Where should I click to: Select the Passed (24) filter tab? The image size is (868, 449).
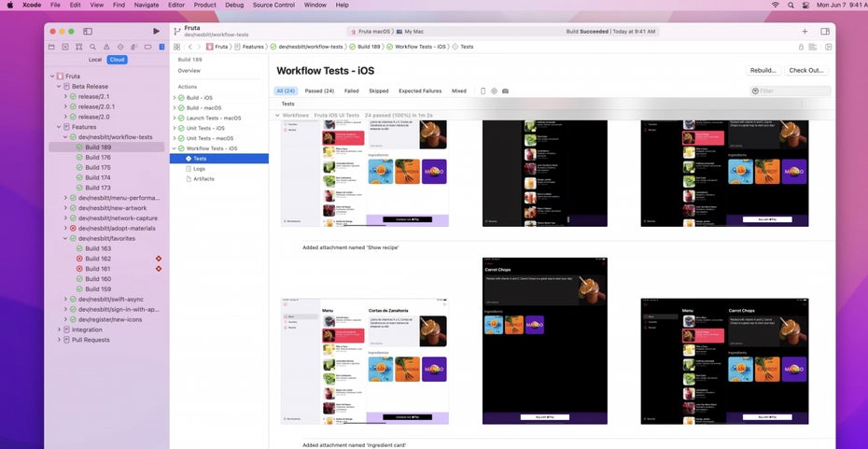pyautogui.click(x=319, y=91)
